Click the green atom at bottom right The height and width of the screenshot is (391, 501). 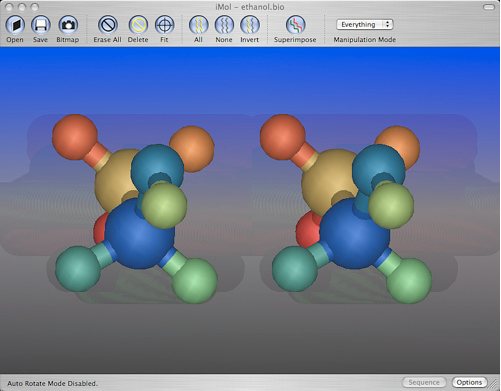tap(409, 281)
